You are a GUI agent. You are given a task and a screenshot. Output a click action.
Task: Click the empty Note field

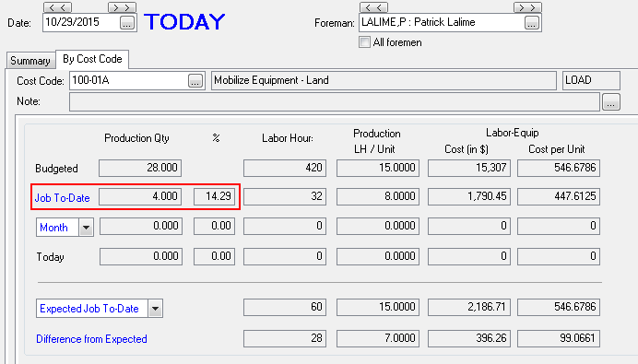335,101
